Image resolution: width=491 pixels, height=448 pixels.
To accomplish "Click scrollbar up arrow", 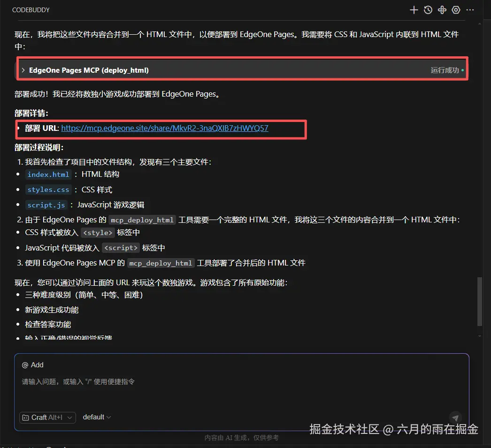I will tap(479, 23).
